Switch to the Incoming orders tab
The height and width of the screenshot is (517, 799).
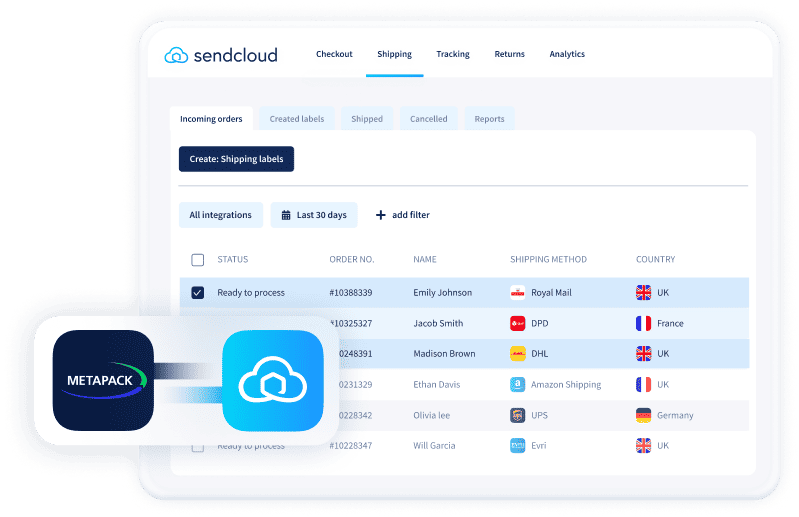[x=211, y=119]
